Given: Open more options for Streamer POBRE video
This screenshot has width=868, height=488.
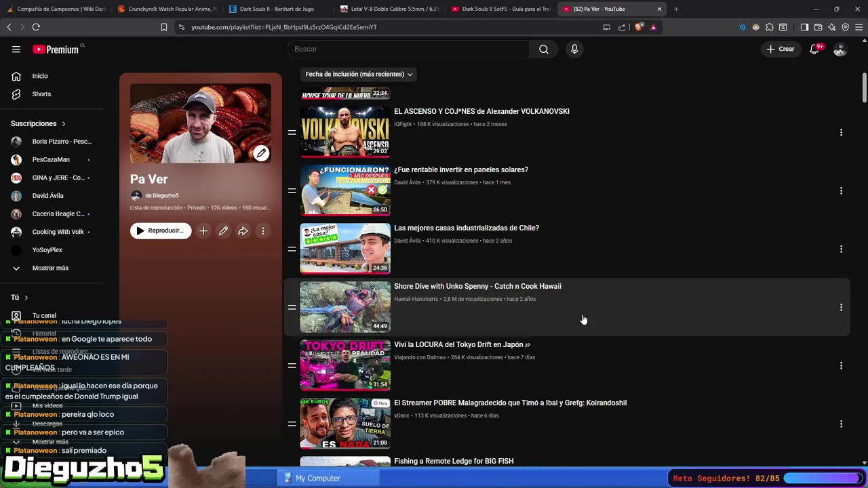Looking at the screenshot, I should (x=841, y=424).
